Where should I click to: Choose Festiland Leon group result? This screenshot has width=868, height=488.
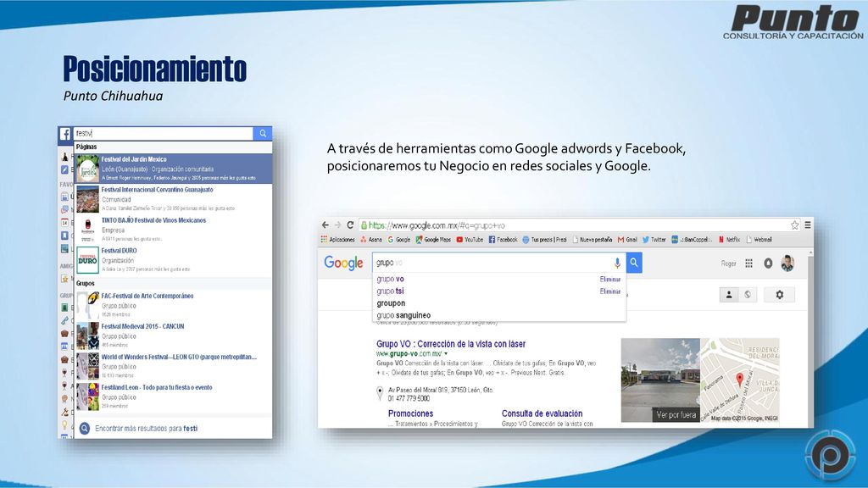tap(173, 396)
